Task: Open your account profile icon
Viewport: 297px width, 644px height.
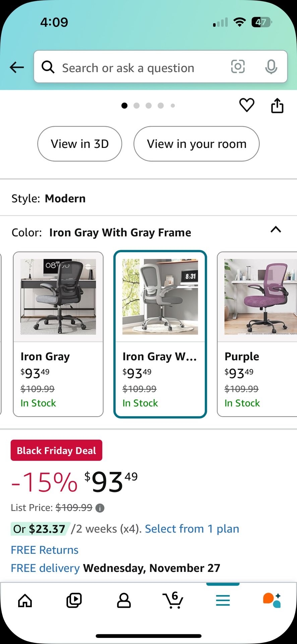Action: (124, 600)
